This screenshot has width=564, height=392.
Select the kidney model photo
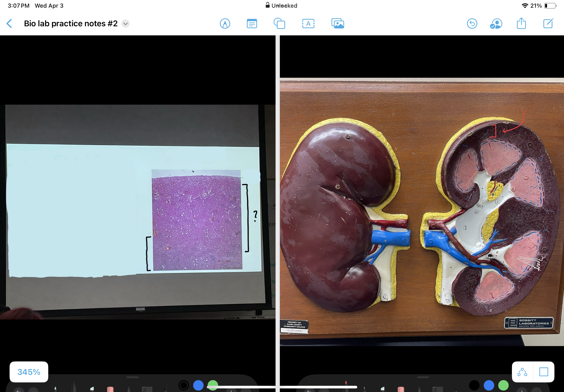click(422, 212)
